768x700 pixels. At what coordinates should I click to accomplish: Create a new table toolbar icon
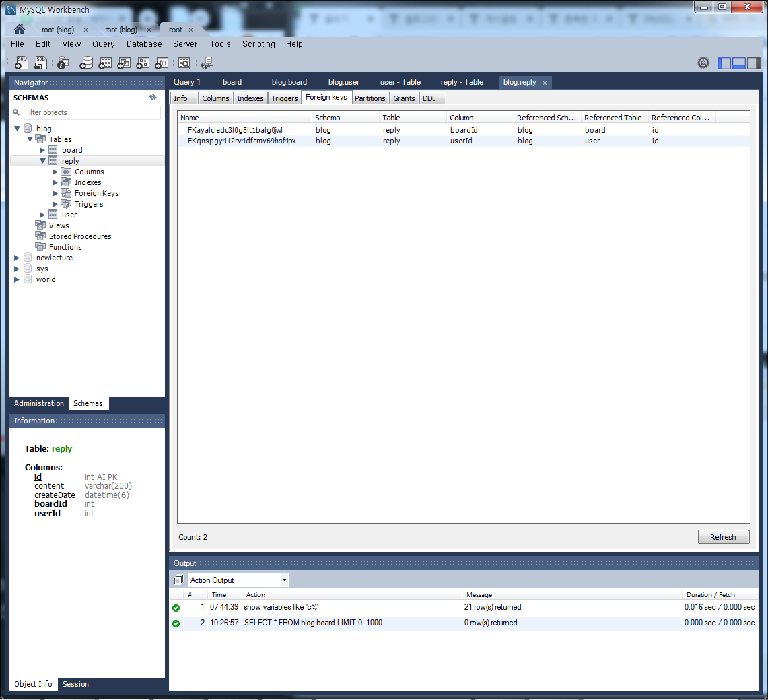tap(105, 63)
